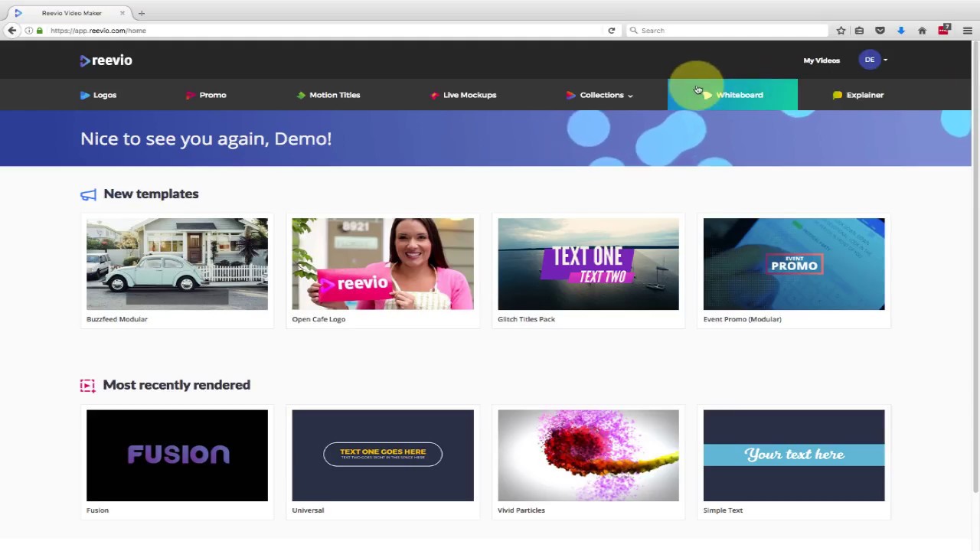Open the Glitch Titles Pack title link

coord(526,319)
